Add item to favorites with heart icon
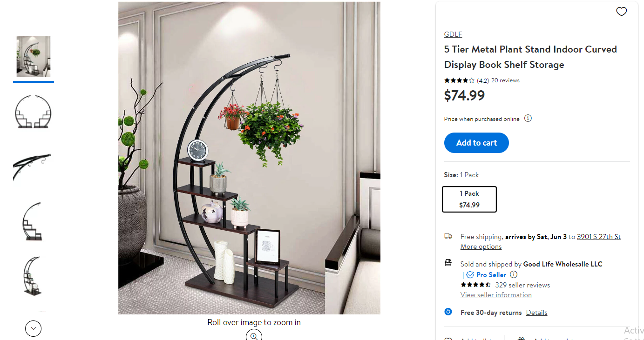 621,12
